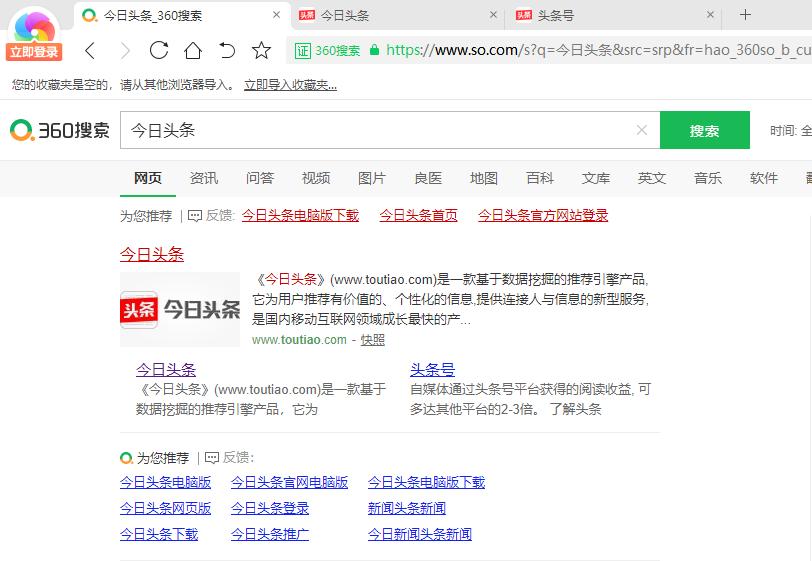The height and width of the screenshot is (561, 812).
Task: Open the 良医 search category
Action: 428,178
